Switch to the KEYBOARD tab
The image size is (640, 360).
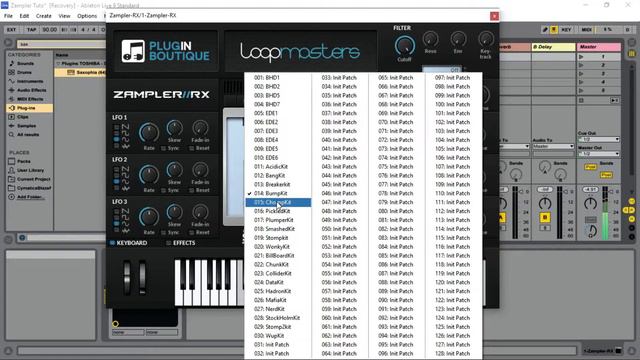coord(128,243)
